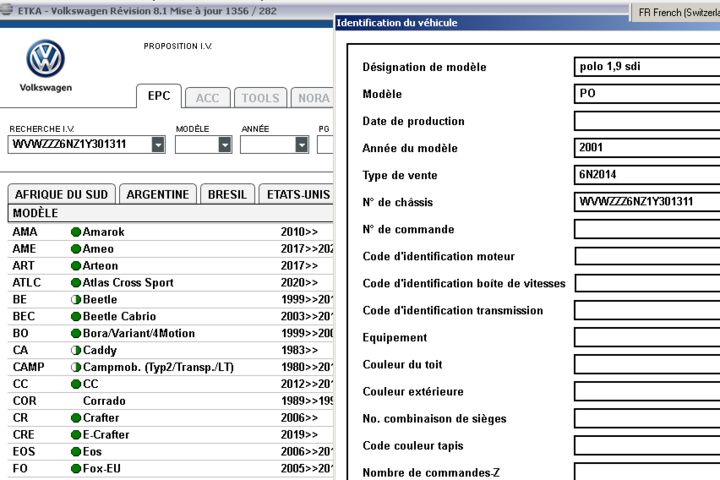Select the AFRIQUE DU SUD market tab
The image size is (720, 480).
[62, 194]
